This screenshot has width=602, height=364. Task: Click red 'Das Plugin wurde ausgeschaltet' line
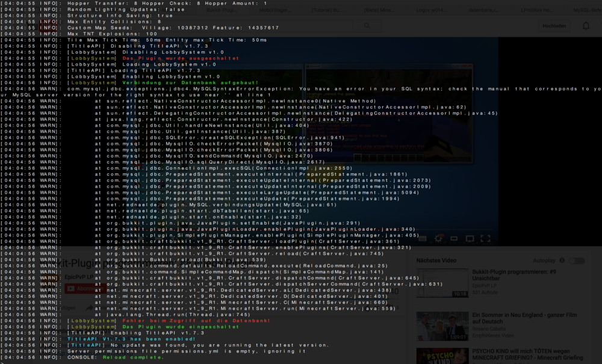pyautogui.click(x=181, y=58)
